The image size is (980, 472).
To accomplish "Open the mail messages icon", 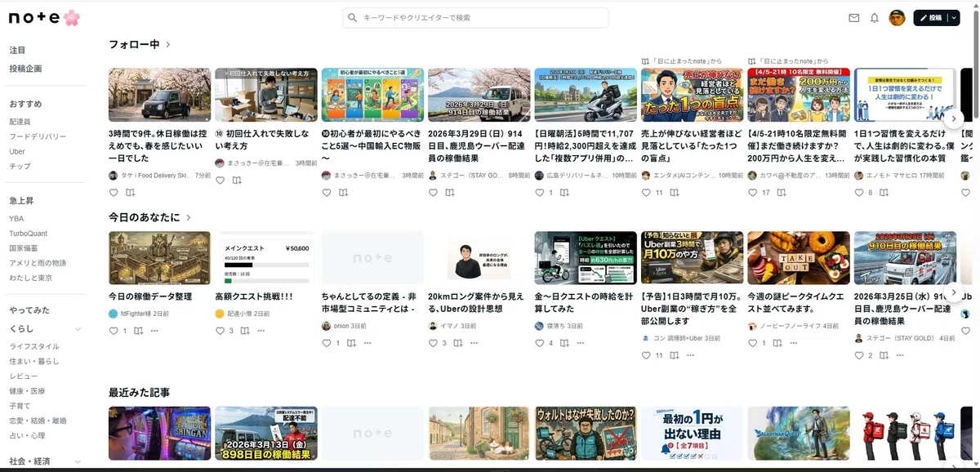I will tap(854, 18).
